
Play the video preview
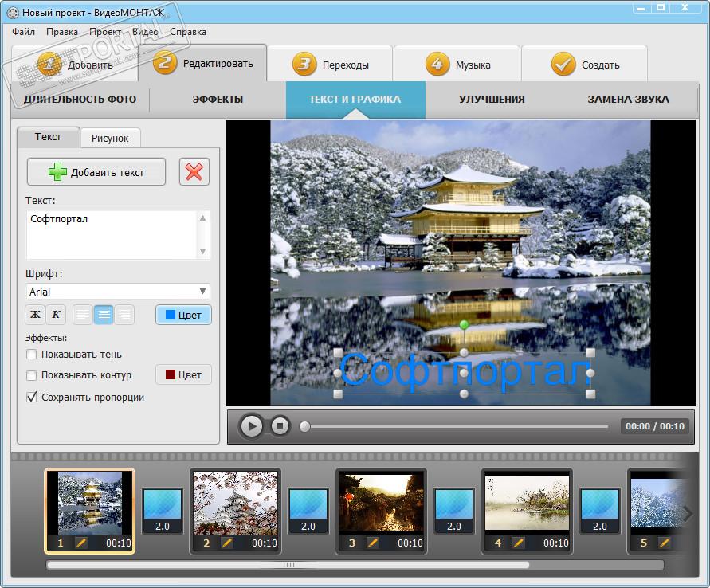(x=251, y=426)
